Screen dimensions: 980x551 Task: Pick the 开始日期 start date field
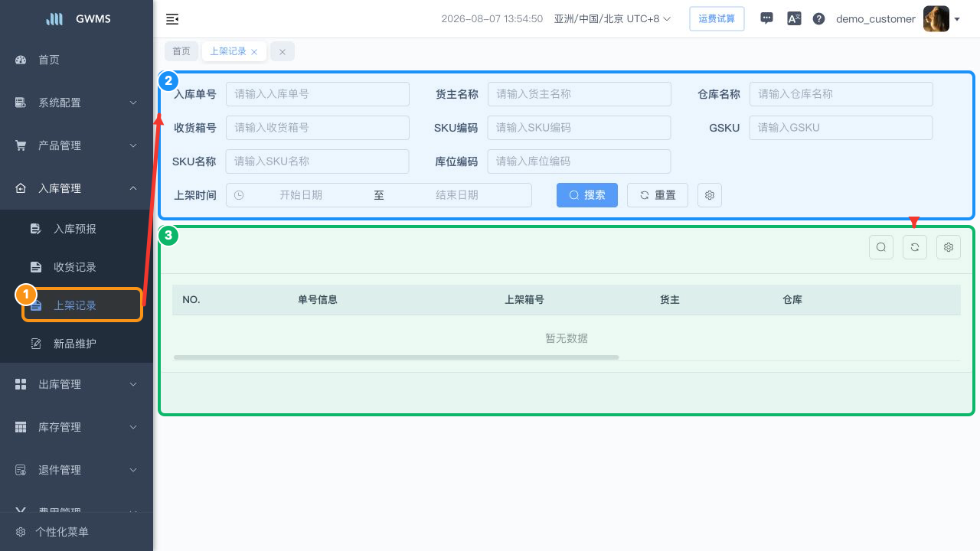click(301, 195)
